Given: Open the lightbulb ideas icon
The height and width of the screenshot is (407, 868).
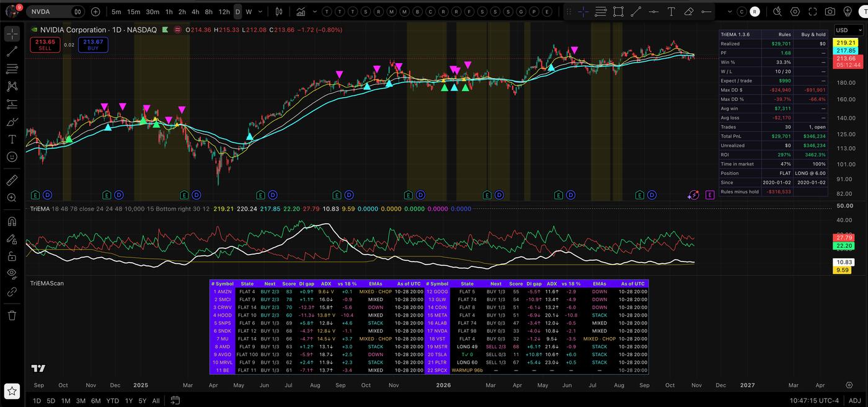Looking at the screenshot, I should (x=848, y=11).
